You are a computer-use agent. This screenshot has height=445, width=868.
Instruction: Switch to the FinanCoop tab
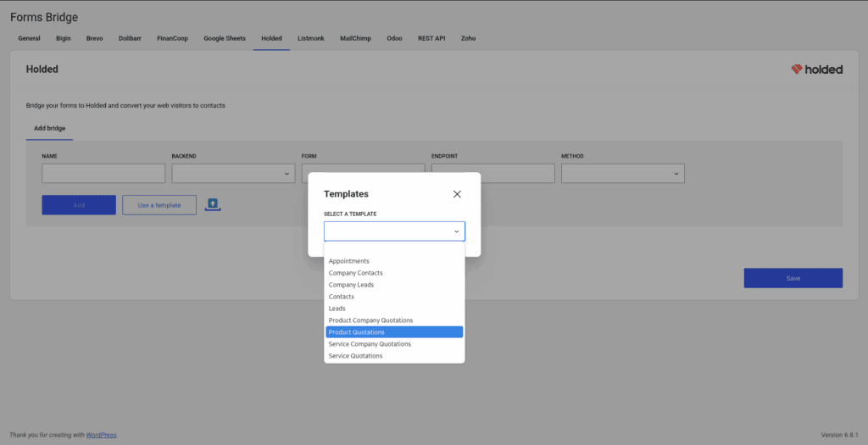(x=172, y=38)
